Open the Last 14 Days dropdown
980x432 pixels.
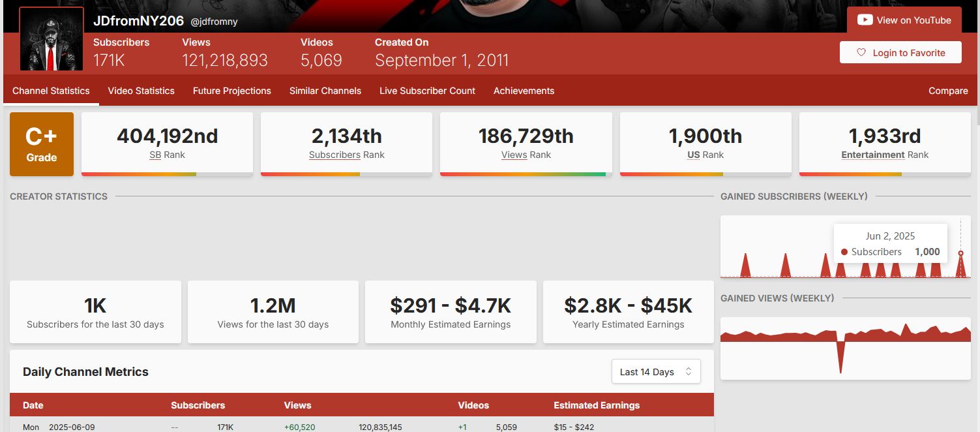click(656, 371)
